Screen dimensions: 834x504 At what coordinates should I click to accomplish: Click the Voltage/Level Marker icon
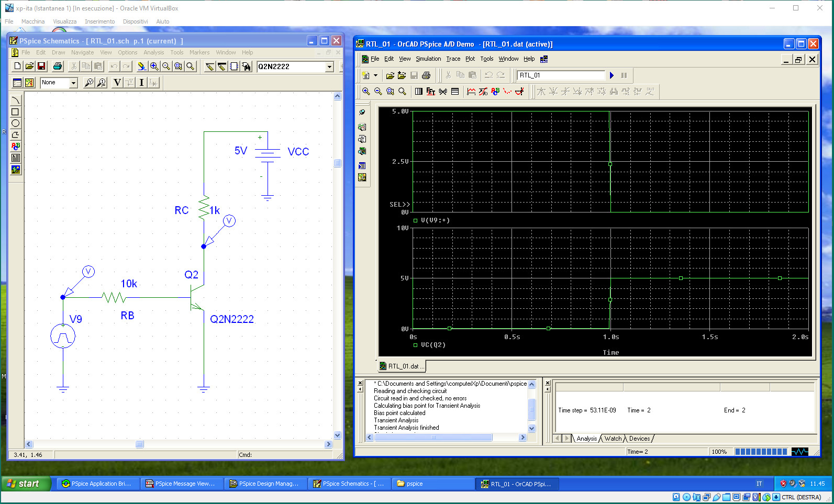tap(89, 83)
